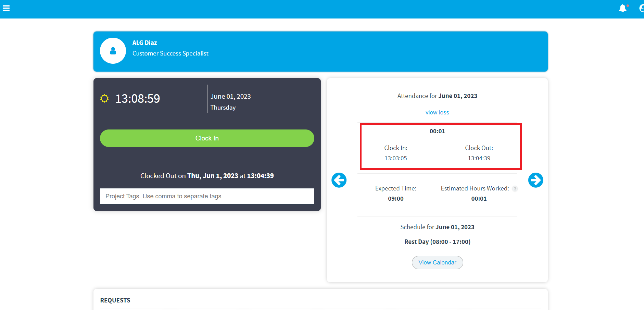This screenshot has height=310, width=644.
Task: Click the yellow sun icon beside clock
Action: click(x=104, y=99)
